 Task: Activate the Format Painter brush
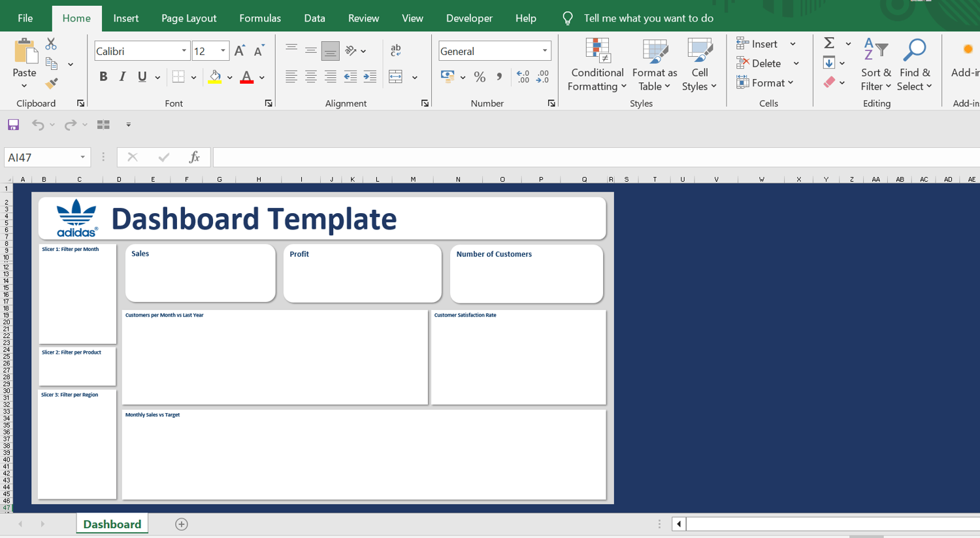click(51, 84)
